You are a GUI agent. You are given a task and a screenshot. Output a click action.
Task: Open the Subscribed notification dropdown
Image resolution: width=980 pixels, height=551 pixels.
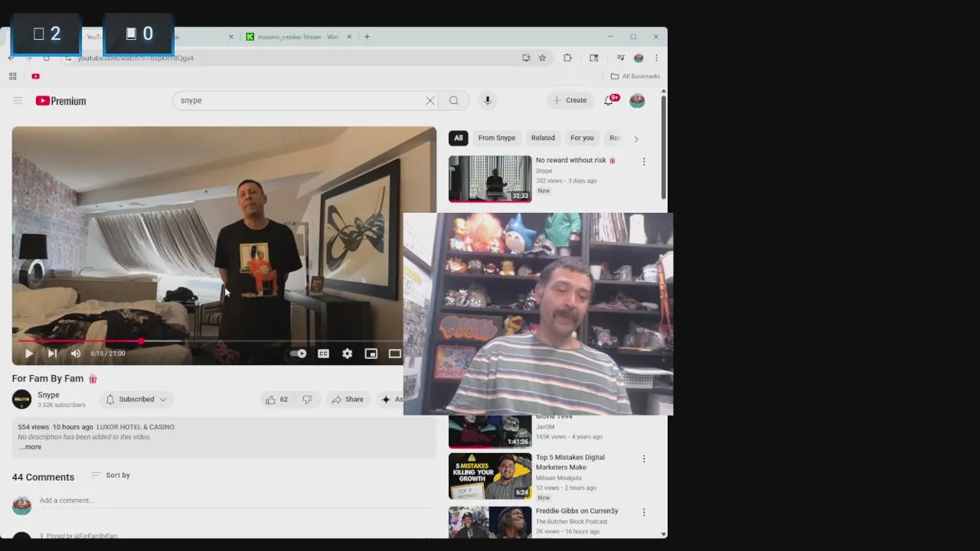[136, 399]
